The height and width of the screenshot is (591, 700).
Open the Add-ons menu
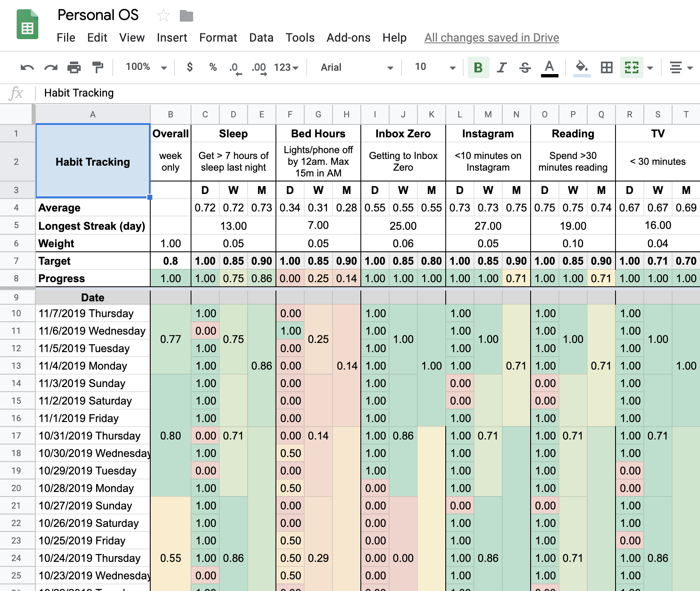coord(348,37)
